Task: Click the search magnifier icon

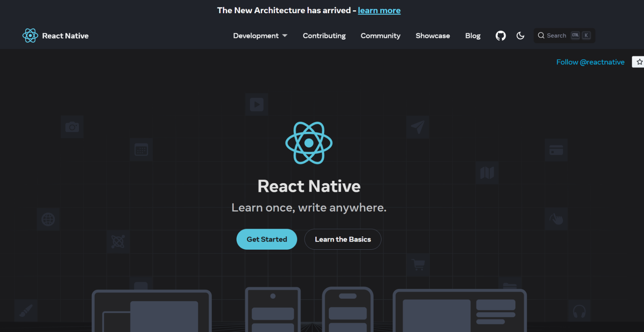Action: (541, 35)
